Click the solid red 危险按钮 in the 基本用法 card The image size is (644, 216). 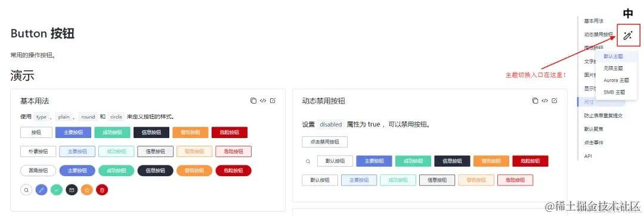point(229,132)
